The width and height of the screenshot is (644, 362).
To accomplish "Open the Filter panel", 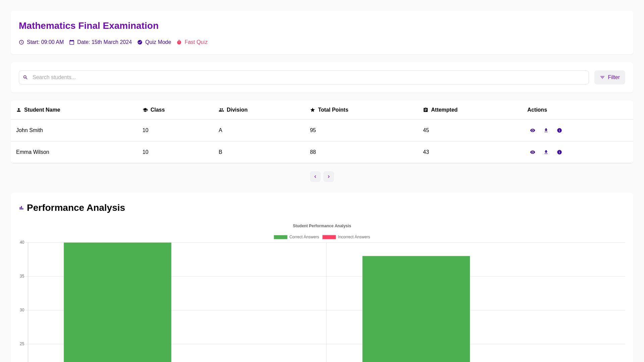I will (609, 77).
